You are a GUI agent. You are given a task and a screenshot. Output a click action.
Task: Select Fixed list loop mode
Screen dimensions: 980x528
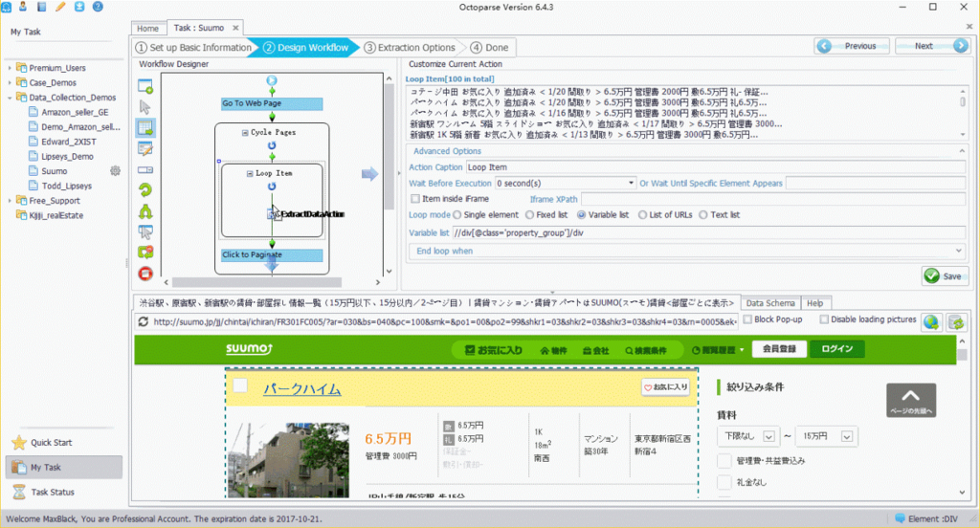[530, 215]
